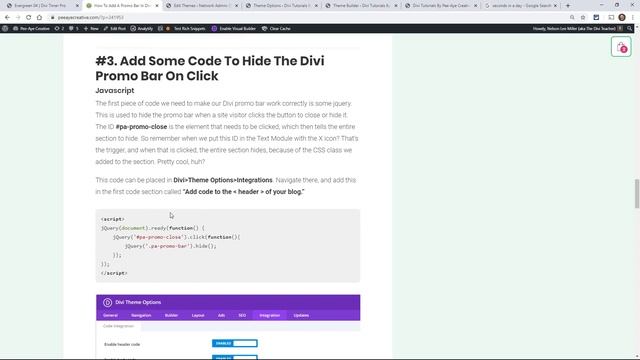Restore down the Chrome window
Viewport: 640px width, 360px height.
(x=617, y=5)
